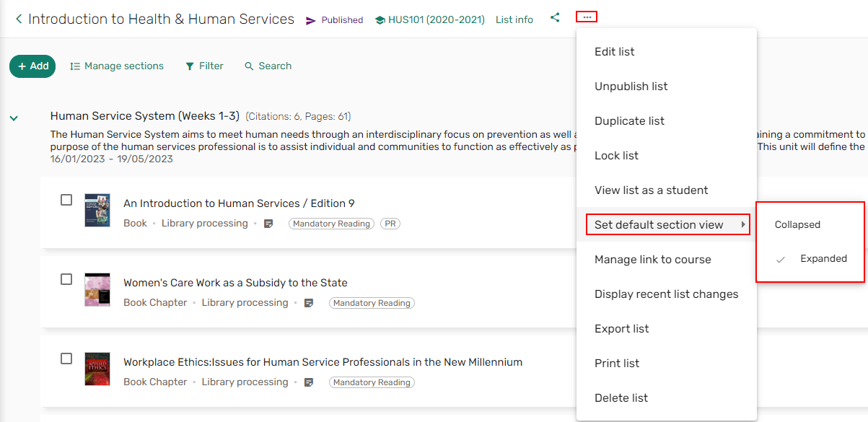The width and height of the screenshot is (868, 422).
Task: Open title An Introduction to Human Services / Edition 9
Action: [x=239, y=203]
